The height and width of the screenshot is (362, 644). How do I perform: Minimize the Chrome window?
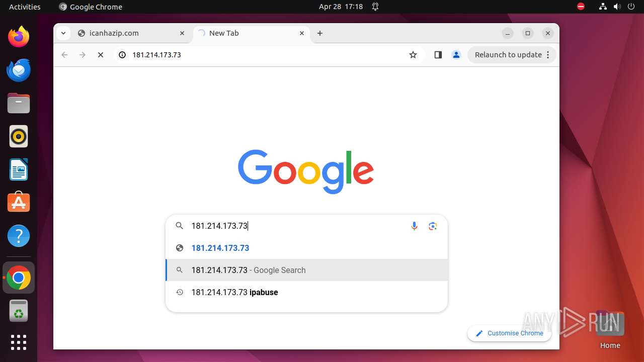tap(508, 33)
